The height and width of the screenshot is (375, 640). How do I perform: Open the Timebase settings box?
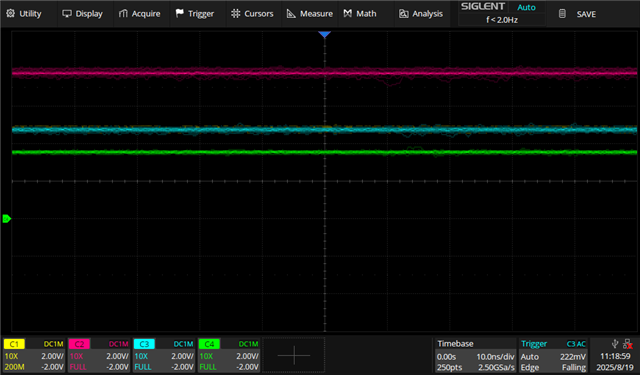[476, 355]
